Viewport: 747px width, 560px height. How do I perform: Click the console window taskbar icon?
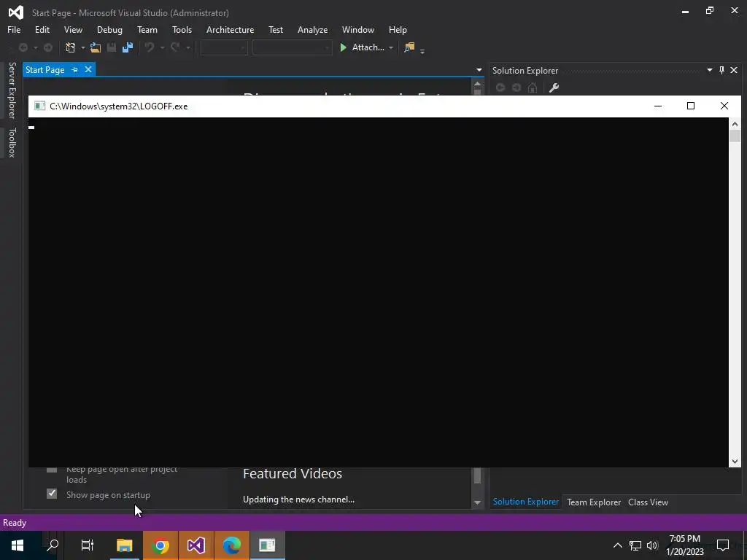[x=267, y=545]
